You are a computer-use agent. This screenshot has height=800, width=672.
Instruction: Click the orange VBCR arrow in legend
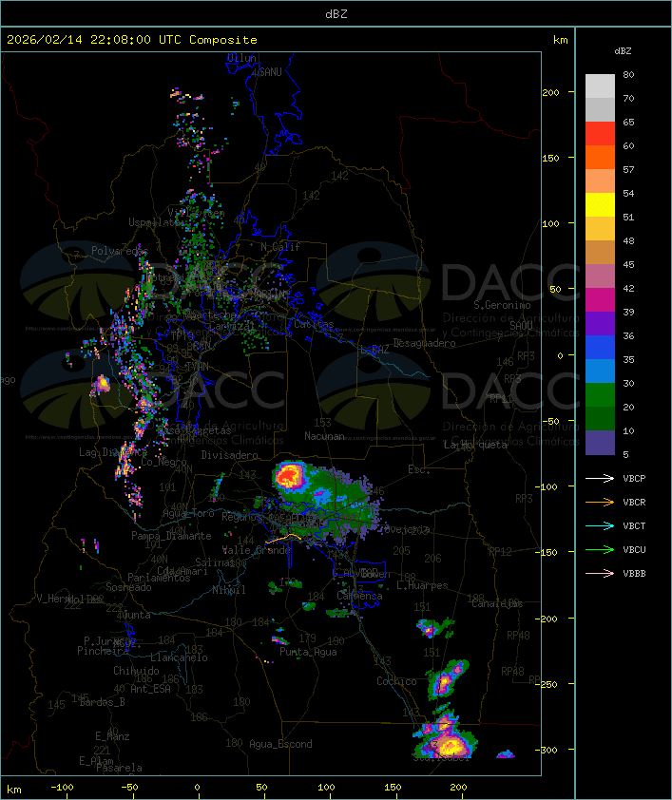tap(600, 502)
